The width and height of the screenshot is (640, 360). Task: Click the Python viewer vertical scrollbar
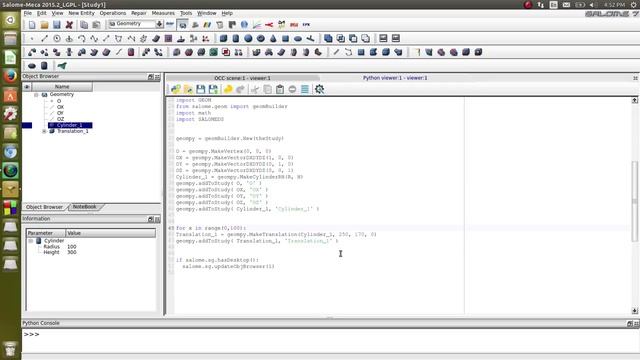click(x=635, y=200)
